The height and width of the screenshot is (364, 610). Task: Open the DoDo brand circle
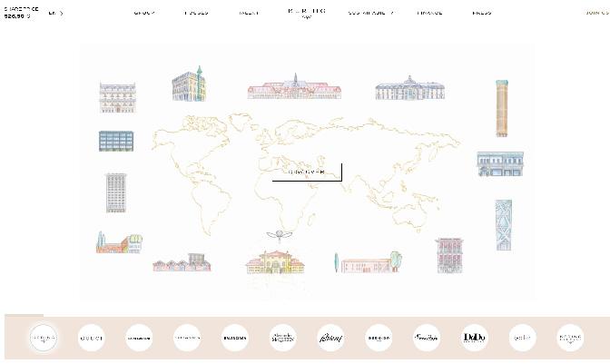pyautogui.click(x=474, y=338)
